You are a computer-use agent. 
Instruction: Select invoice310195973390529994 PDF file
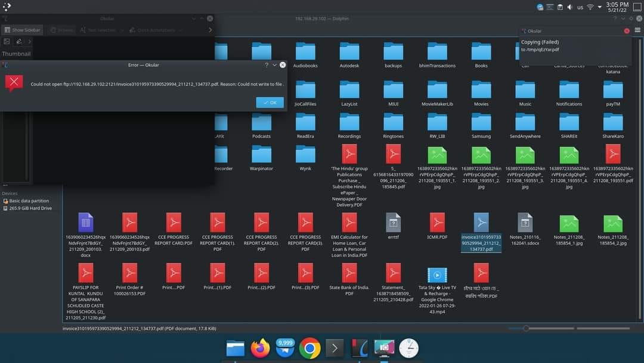pyautogui.click(x=481, y=232)
